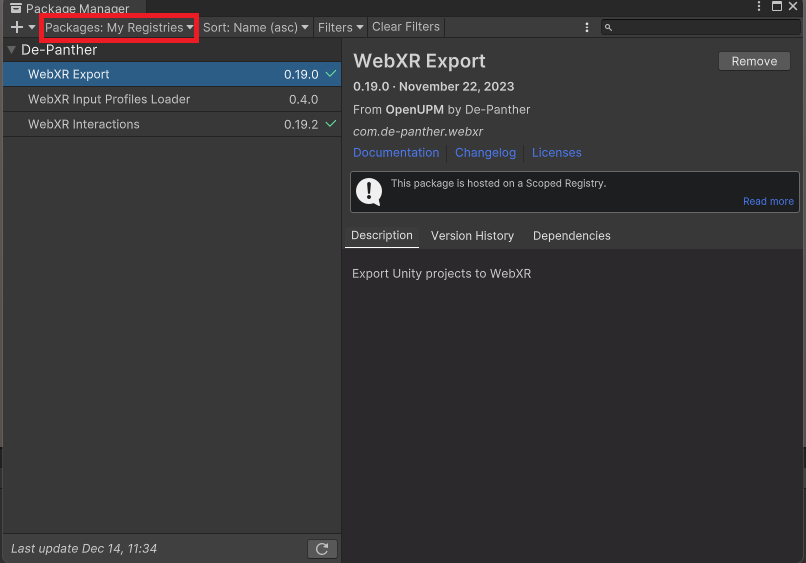Open the add package dropdown arrow
806x563 pixels.
32,27
